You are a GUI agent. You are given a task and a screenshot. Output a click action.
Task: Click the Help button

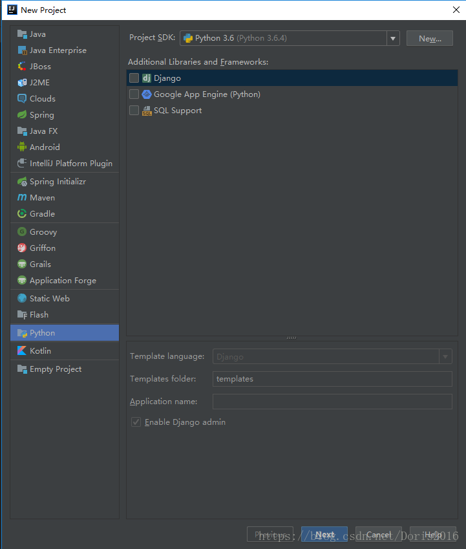tap(433, 535)
